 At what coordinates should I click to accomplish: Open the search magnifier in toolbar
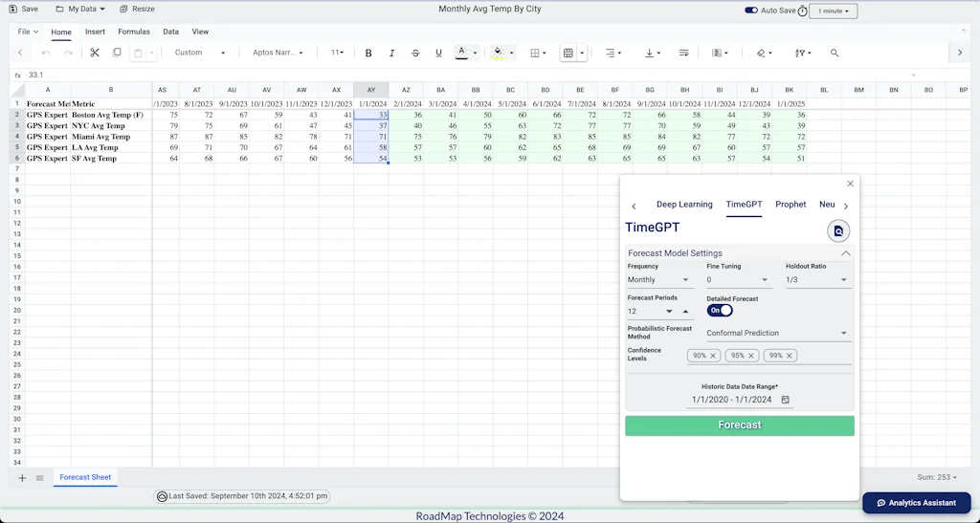(835, 53)
